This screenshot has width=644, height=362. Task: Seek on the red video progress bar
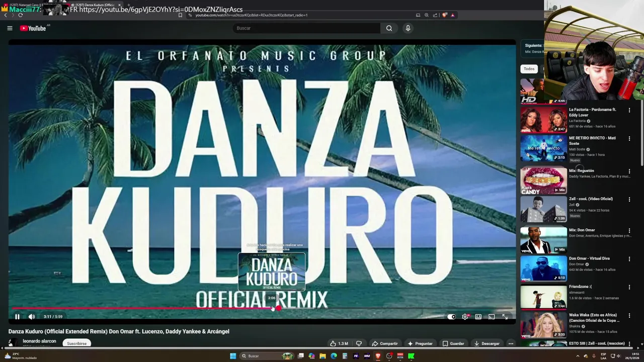(x=262, y=308)
